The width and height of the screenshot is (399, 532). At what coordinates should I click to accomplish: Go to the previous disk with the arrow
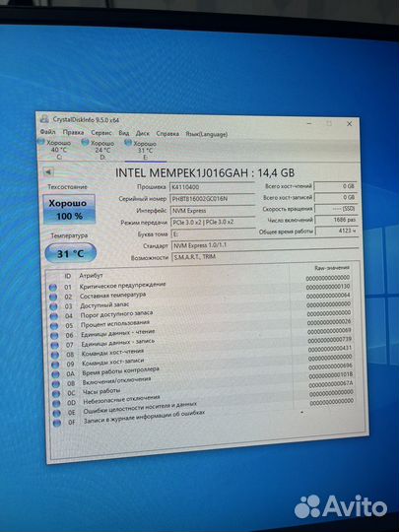48,172
